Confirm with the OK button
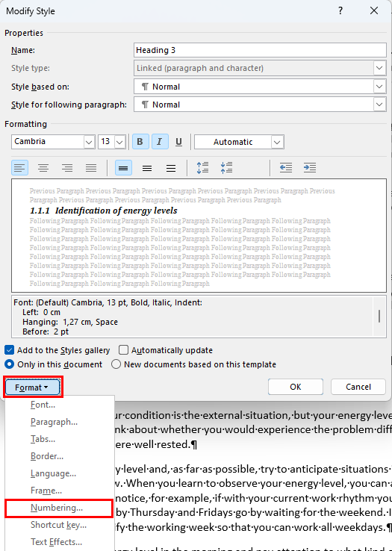Viewport: 392px width, 551px height. point(296,387)
